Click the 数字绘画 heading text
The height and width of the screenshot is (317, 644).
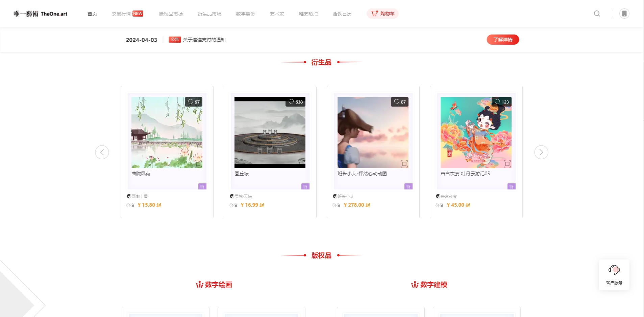point(219,285)
